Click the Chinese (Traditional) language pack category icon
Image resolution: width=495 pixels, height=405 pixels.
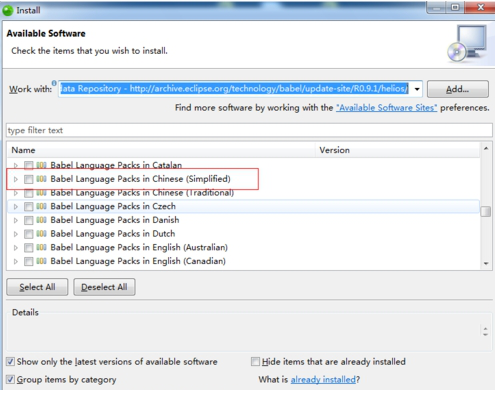coord(41,193)
